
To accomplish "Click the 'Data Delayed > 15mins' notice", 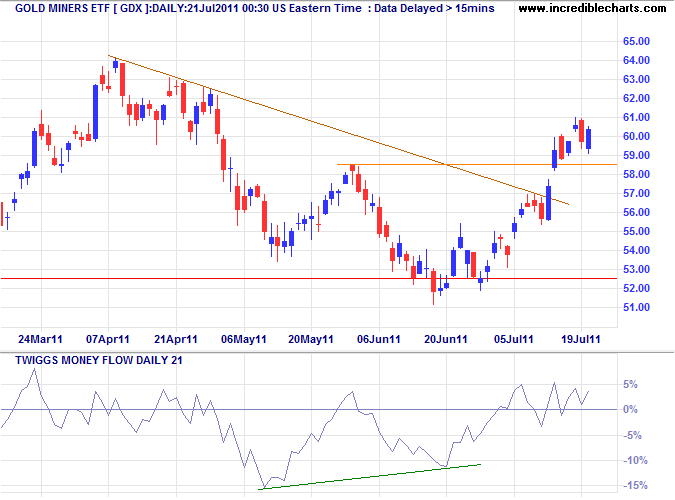I will (x=434, y=8).
